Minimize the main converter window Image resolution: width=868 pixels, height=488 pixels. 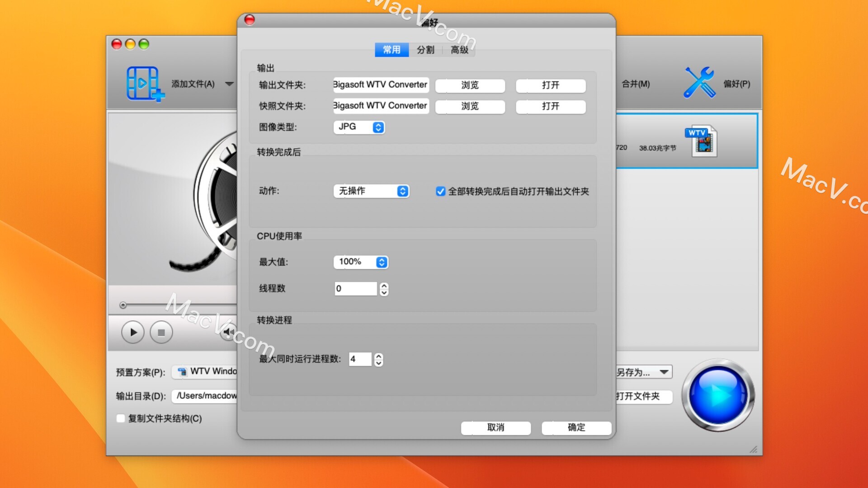pyautogui.click(x=130, y=44)
